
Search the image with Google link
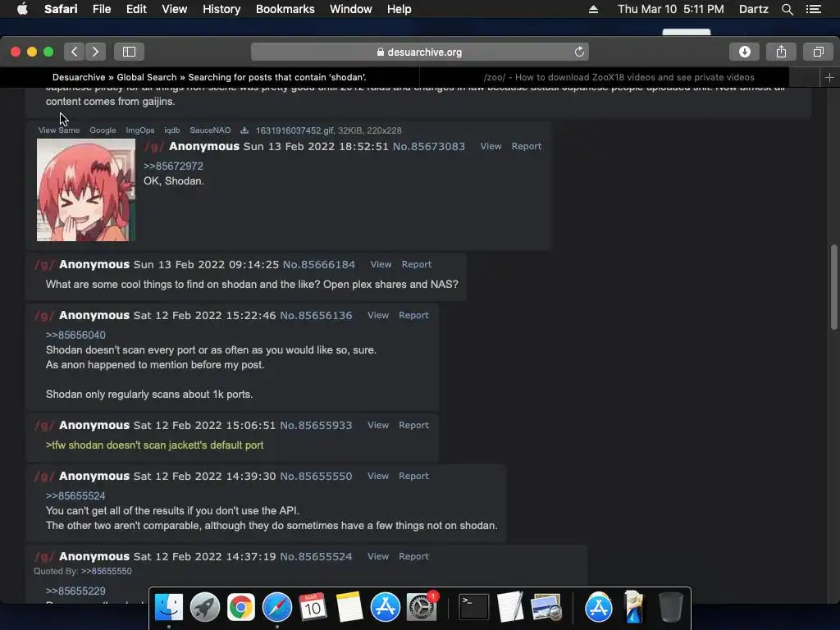[x=103, y=130]
